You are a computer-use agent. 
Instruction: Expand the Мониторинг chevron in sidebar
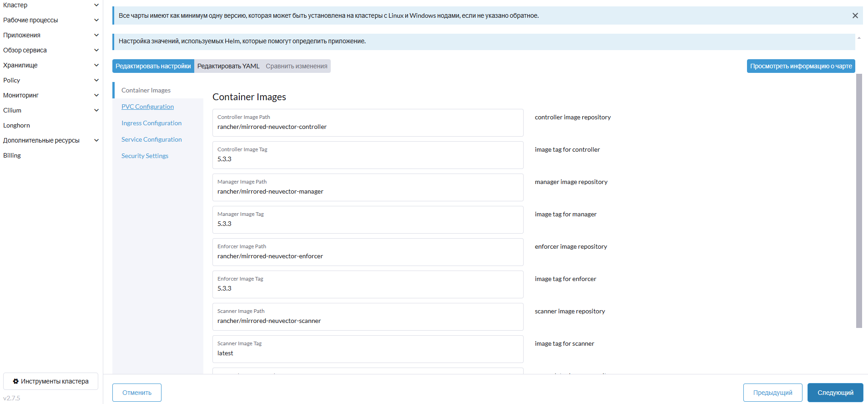(x=96, y=95)
